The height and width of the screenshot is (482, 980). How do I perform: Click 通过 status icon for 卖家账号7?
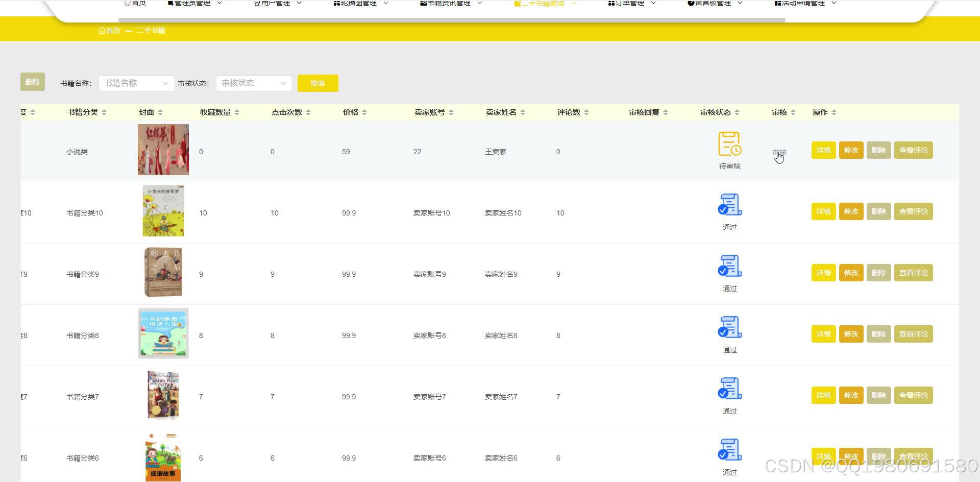pyautogui.click(x=730, y=389)
